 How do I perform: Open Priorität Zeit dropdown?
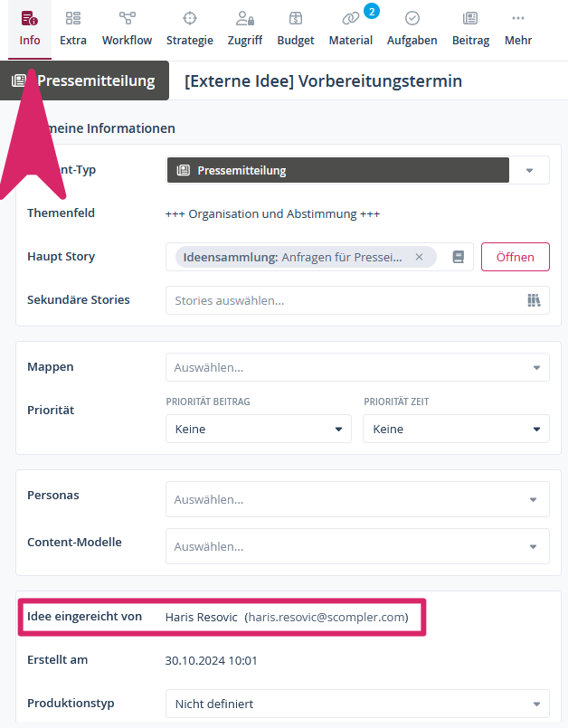tap(456, 429)
